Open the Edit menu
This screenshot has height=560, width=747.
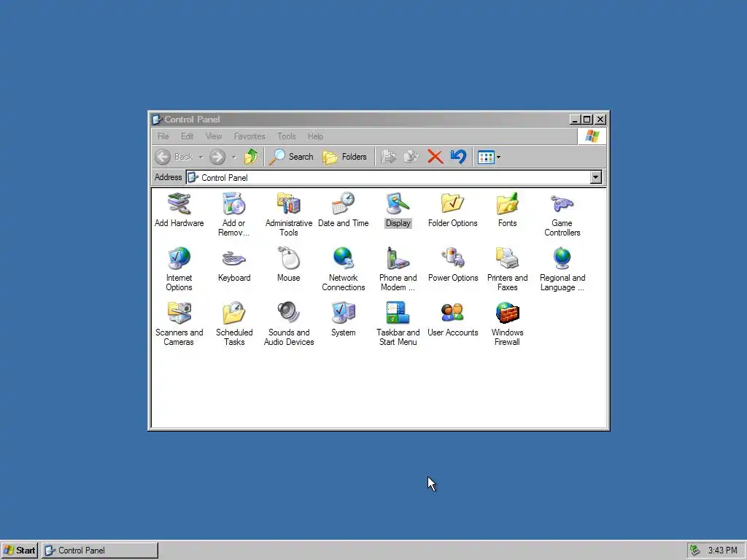tap(187, 136)
